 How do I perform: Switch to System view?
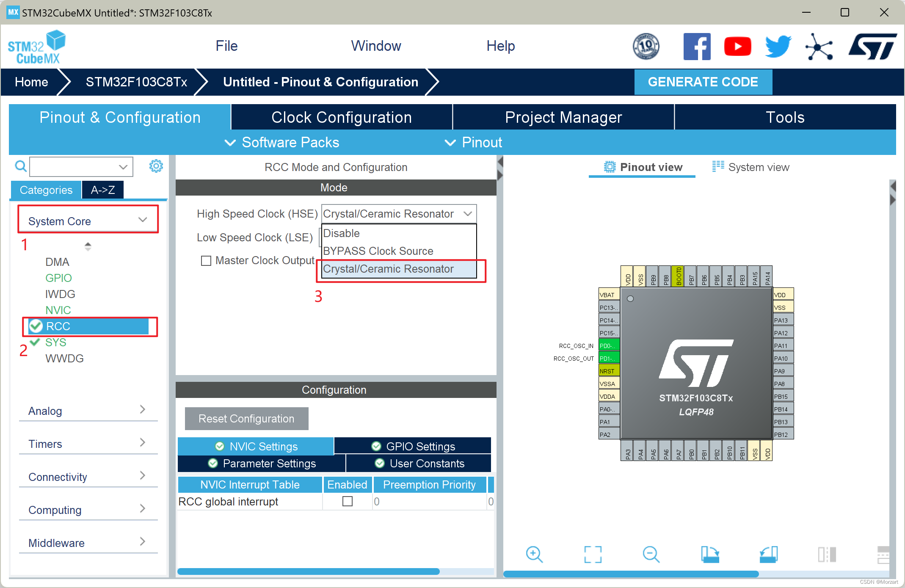coord(751,167)
